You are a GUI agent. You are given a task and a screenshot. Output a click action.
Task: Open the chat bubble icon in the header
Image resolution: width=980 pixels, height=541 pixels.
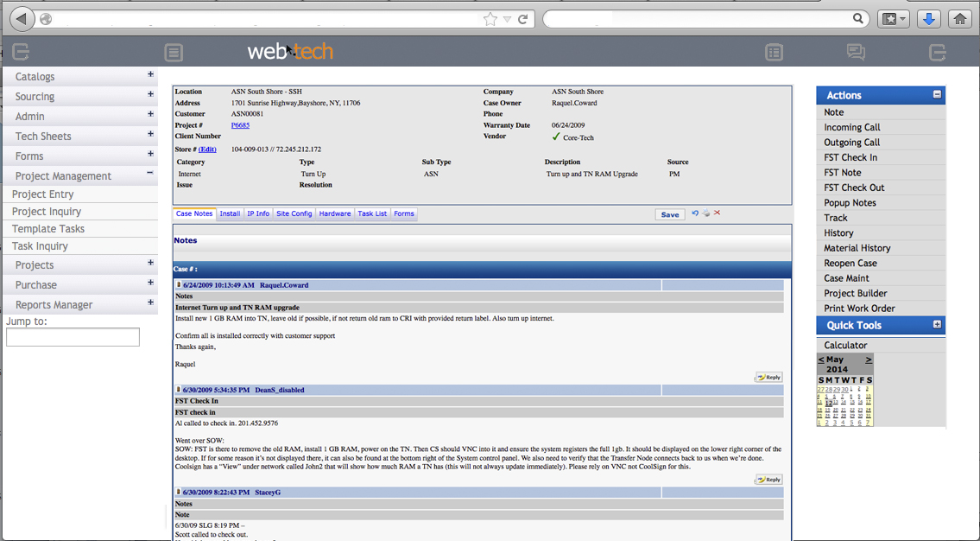tap(856, 52)
